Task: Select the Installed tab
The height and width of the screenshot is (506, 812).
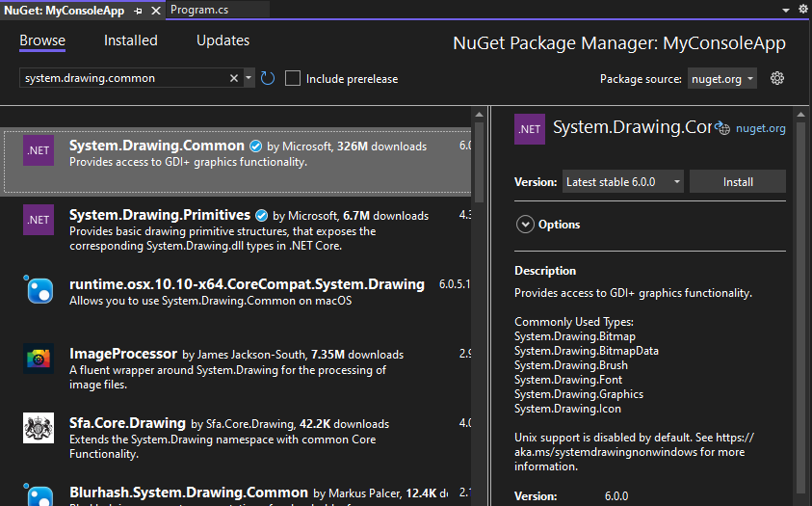Action: [130, 40]
